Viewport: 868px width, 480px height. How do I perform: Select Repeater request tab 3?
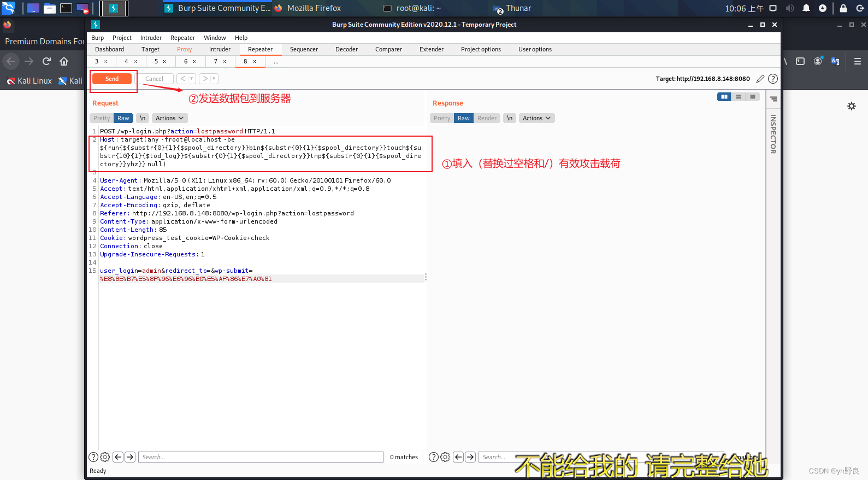coord(97,61)
